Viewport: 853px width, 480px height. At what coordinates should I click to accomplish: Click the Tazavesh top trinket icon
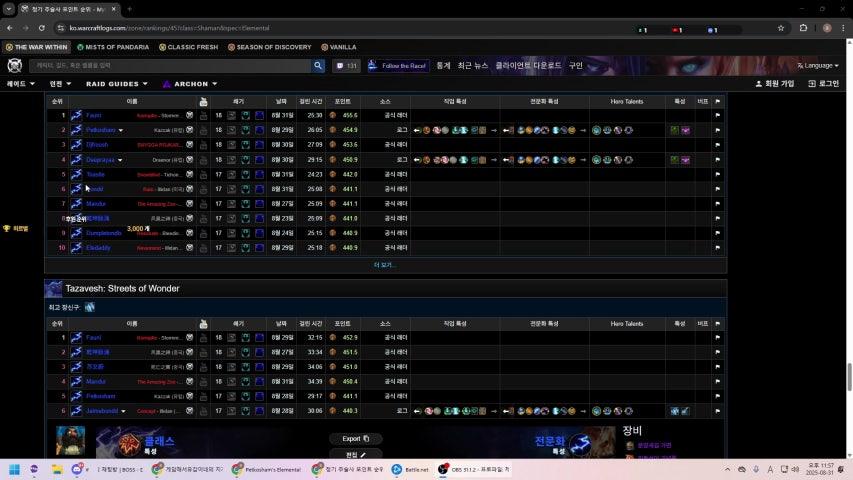pos(90,307)
